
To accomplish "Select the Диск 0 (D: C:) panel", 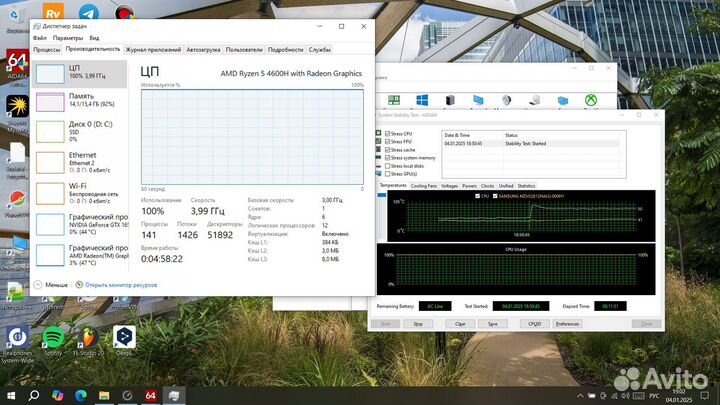I will 80,130.
